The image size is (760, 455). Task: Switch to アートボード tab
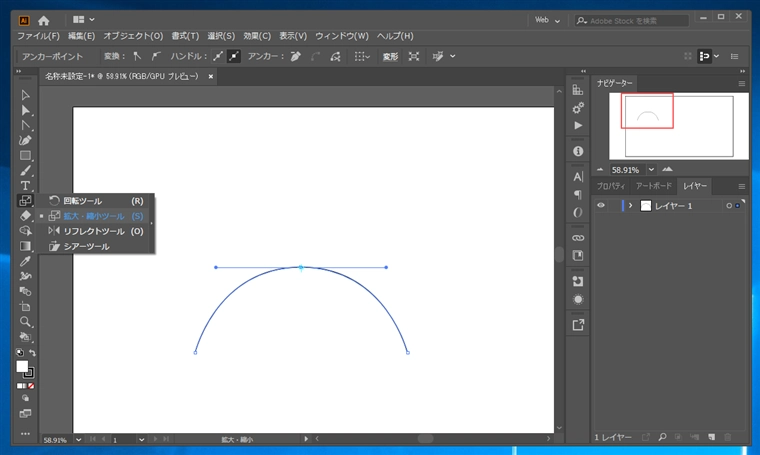[x=654, y=186]
